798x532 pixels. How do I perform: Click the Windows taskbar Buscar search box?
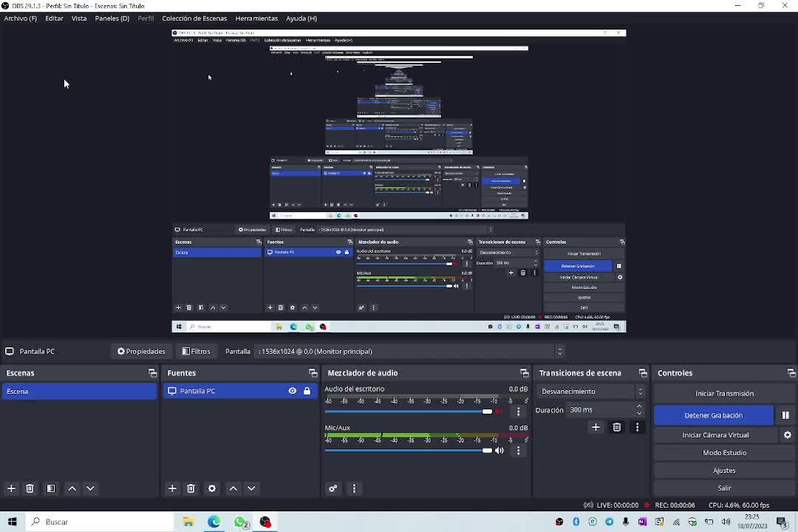click(x=100, y=522)
